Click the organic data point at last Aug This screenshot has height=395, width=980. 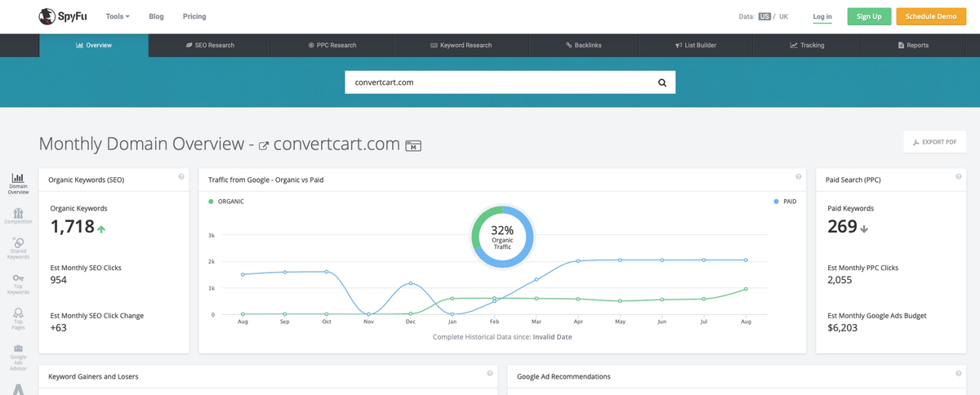(746, 289)
